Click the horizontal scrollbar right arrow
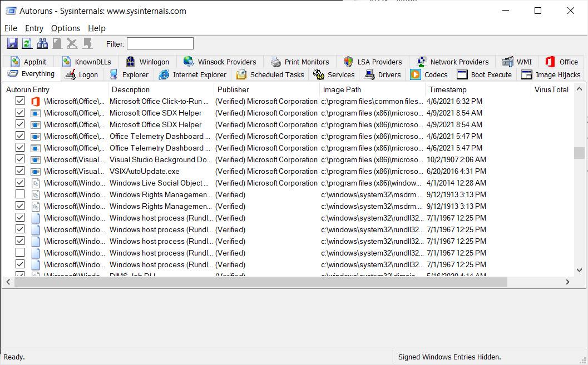 tap(568, 282)
